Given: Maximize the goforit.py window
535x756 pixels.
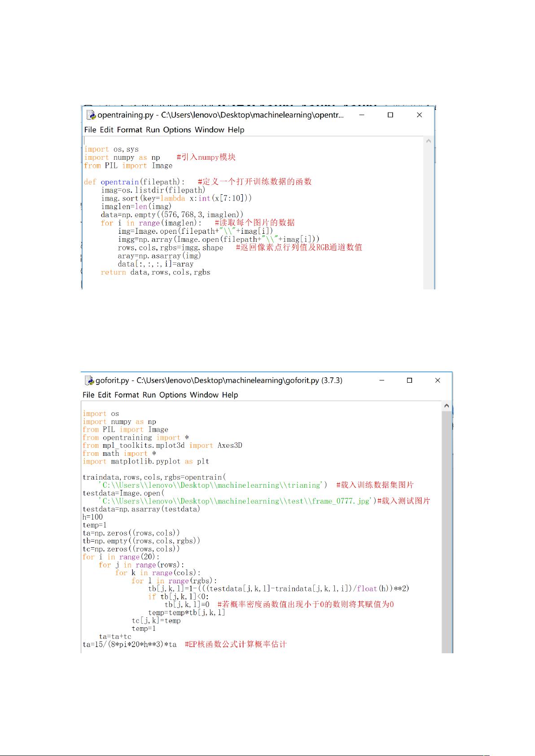Looking at the screenshot, I should pos(409,380).
